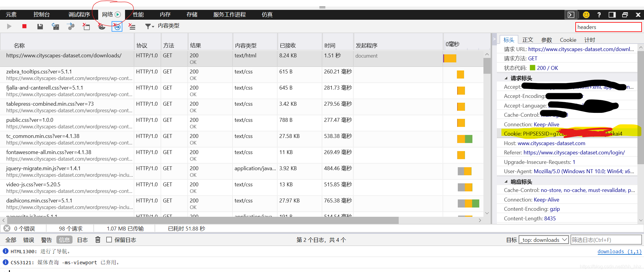Click the 筛选日志 filter input field
The height and width of the screenshot is (272, 644).
point(606,240)
